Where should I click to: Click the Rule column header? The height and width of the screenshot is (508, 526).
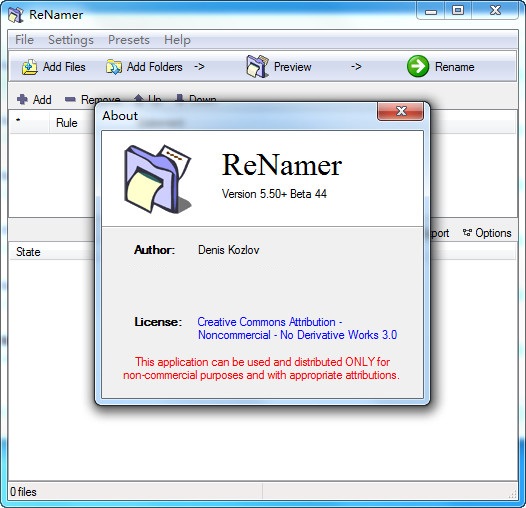tap(66, 123)
